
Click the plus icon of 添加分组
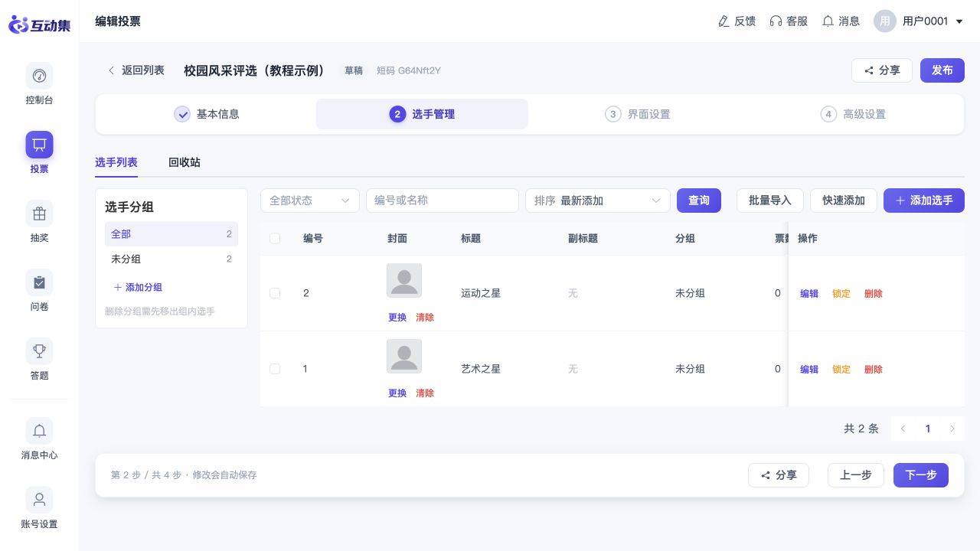coord(118,288)
